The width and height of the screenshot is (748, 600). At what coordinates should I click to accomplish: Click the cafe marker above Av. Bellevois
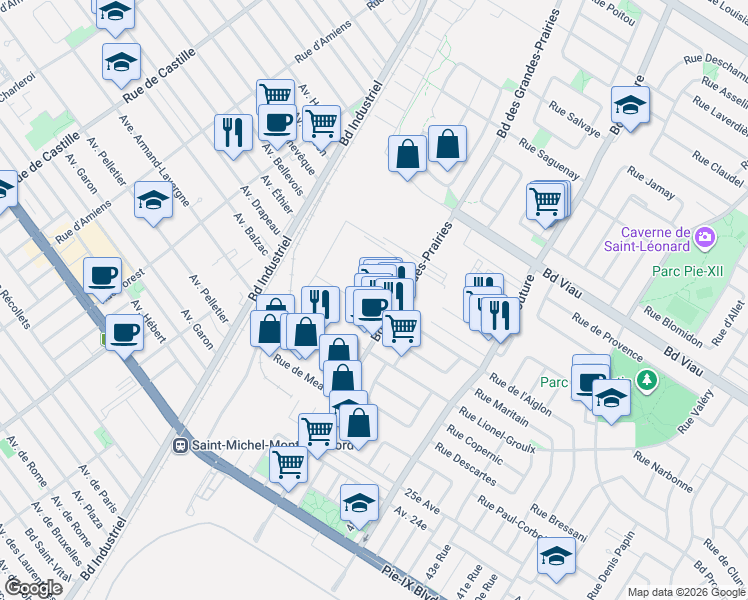pos(277,124)
